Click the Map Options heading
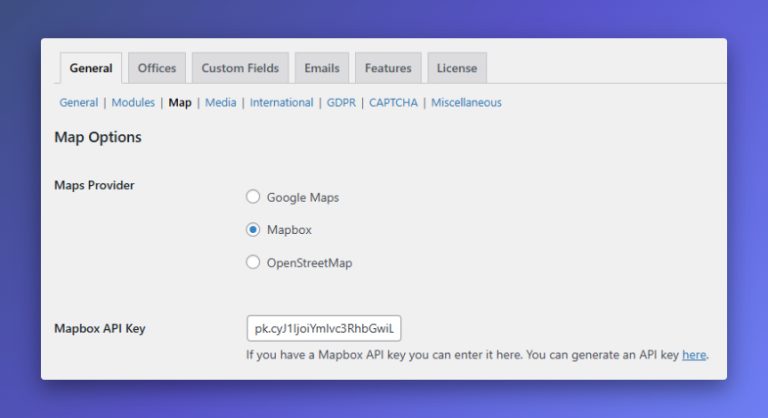Screen dimensions: 768x418 98,137
